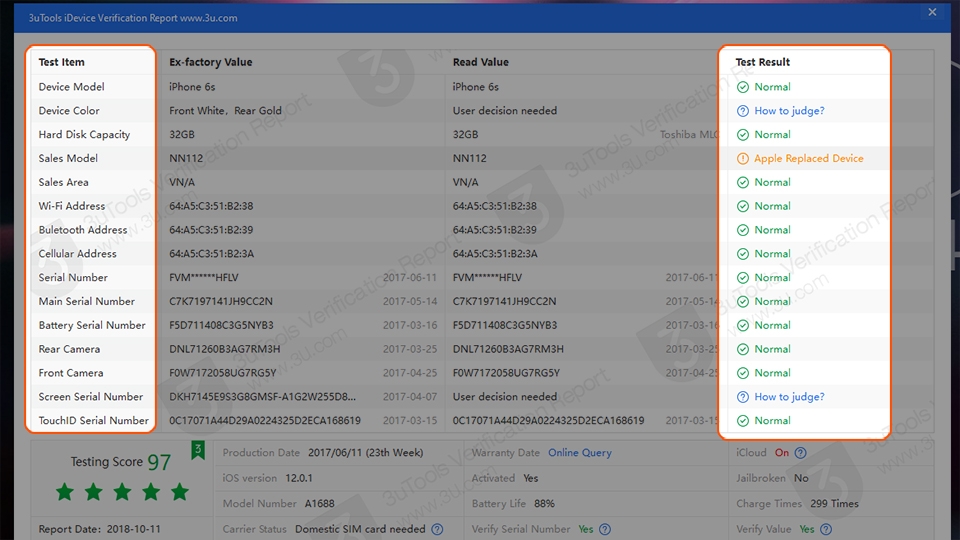Click the first green rating star
This screenshot has width=960, height=540.
point(65,492)
